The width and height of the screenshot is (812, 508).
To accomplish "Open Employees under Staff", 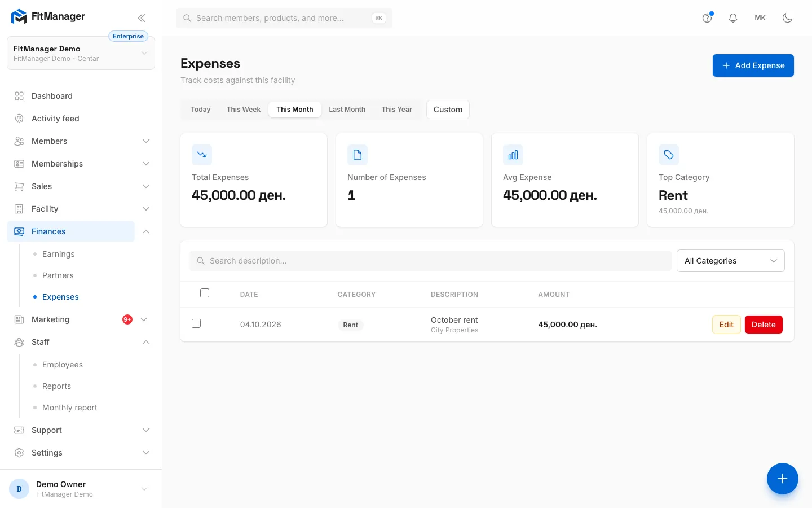I will coord(63,365).
